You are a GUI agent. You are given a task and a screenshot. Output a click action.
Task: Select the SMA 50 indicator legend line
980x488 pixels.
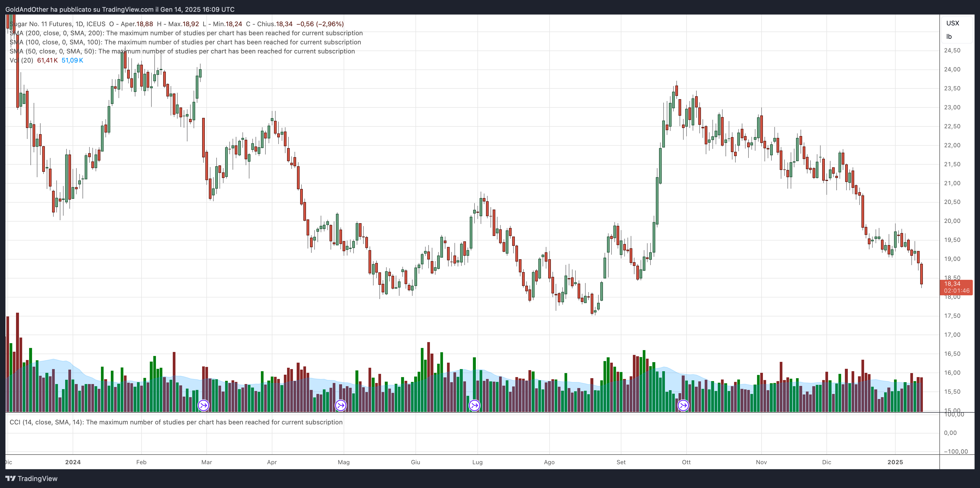tap(182, 51)
